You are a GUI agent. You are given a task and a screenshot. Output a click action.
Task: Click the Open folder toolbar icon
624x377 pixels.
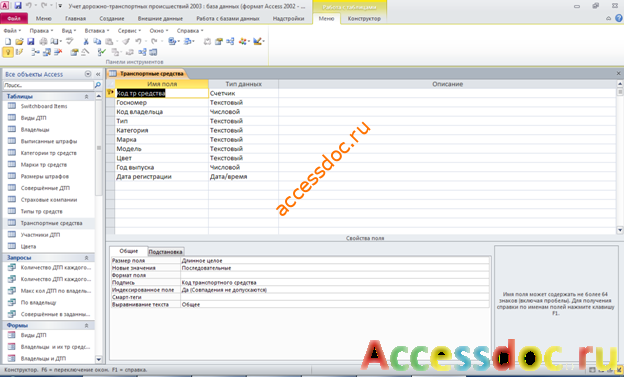point(19,41)
